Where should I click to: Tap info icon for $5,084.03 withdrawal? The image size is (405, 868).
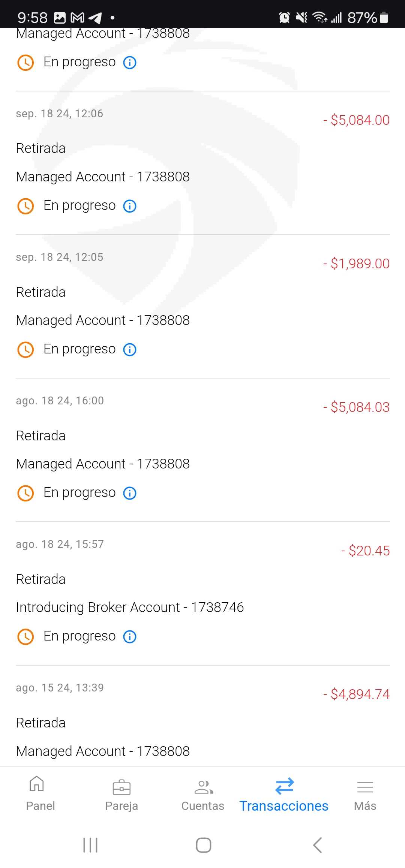(x=130, y=493)
